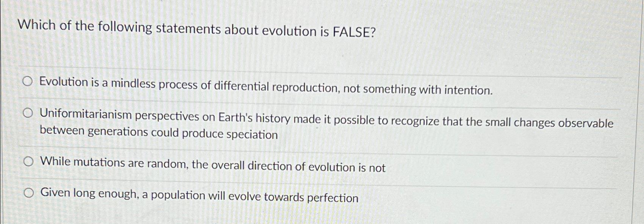The height and width of the screenshot is (224, 644).
Task: Select the 'Uniformitarianism perspectives' answer option
Action: point(28,113)
